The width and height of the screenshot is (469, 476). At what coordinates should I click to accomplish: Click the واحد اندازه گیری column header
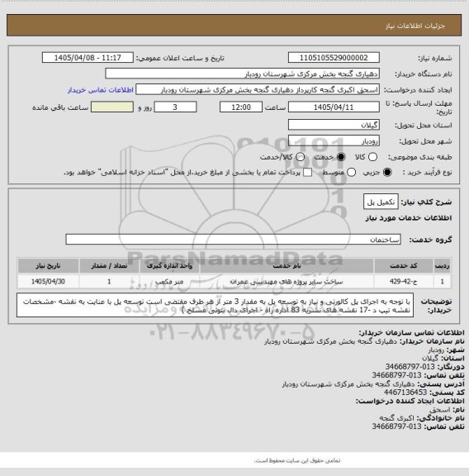169,266
